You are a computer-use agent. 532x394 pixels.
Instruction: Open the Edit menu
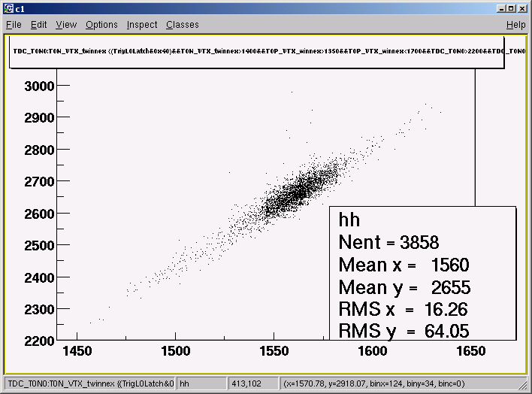click(38, 25)
